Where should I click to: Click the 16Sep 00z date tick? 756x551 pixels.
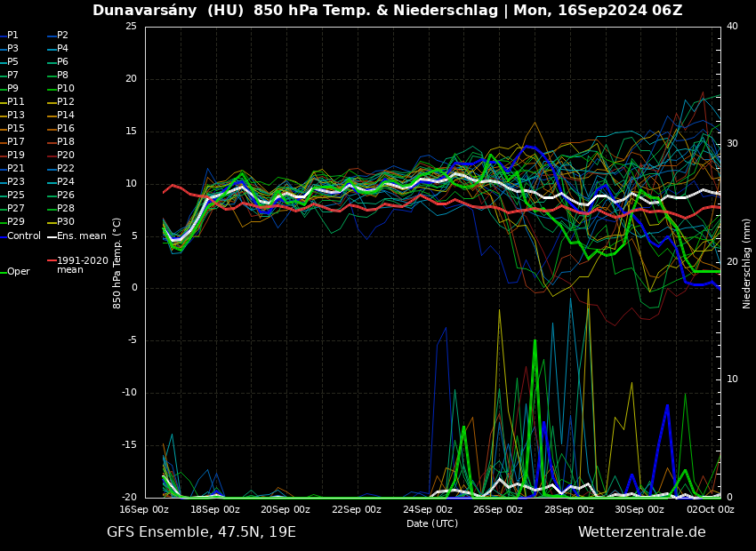[x=144, y=510]
